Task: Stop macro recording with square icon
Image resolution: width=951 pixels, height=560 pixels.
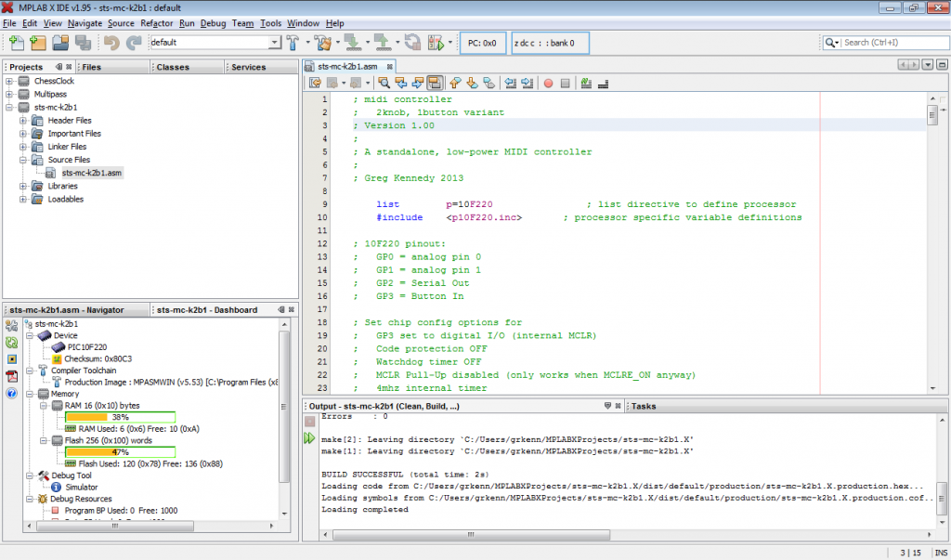Action: coord(566,84)
